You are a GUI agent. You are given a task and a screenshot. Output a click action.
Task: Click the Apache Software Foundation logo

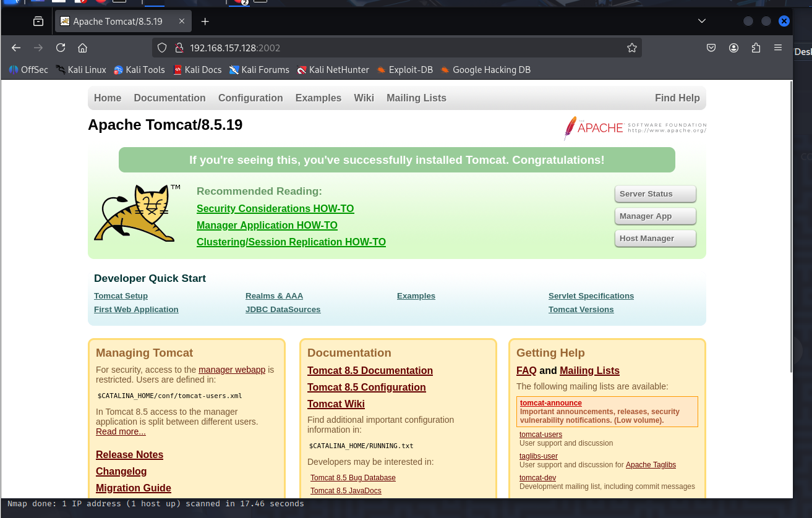(x=635, y=128)
